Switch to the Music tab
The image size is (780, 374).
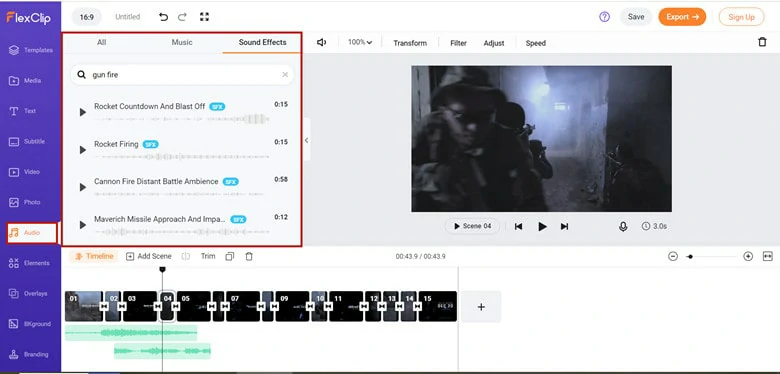(x=182, y=43)
